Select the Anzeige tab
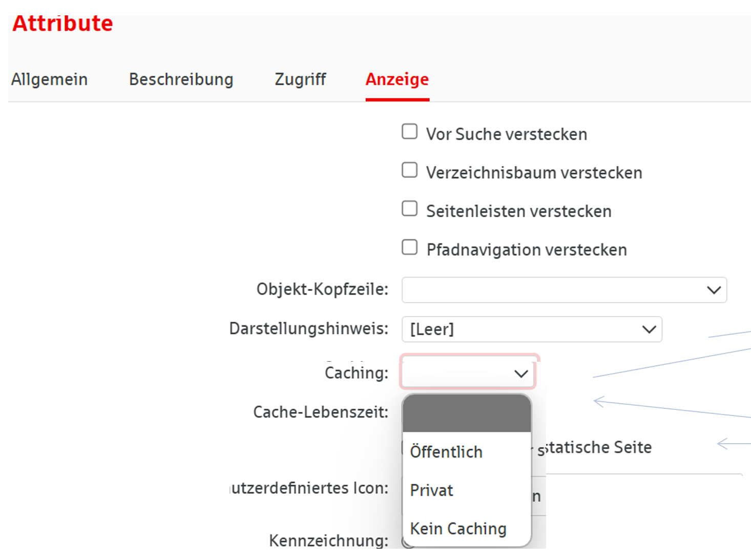 point(397,79)
